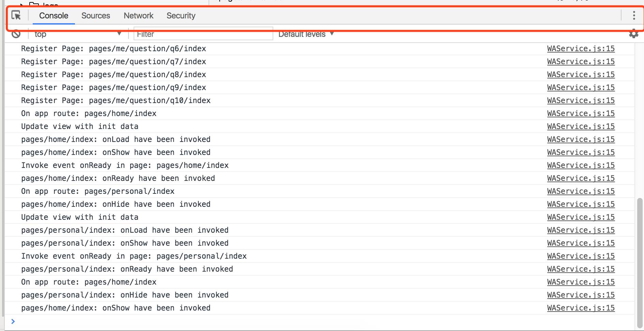Expand the 'top' context dropdown
The height and width of the screenshot is (331, 644).
pos(78,34)
